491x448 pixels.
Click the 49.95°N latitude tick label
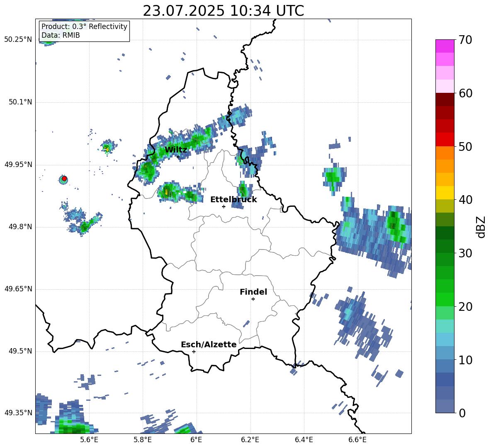(x=18, y=165)
